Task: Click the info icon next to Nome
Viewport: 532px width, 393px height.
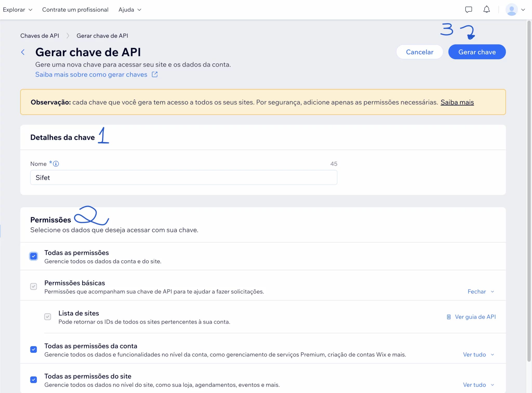Action: (56, 164)
